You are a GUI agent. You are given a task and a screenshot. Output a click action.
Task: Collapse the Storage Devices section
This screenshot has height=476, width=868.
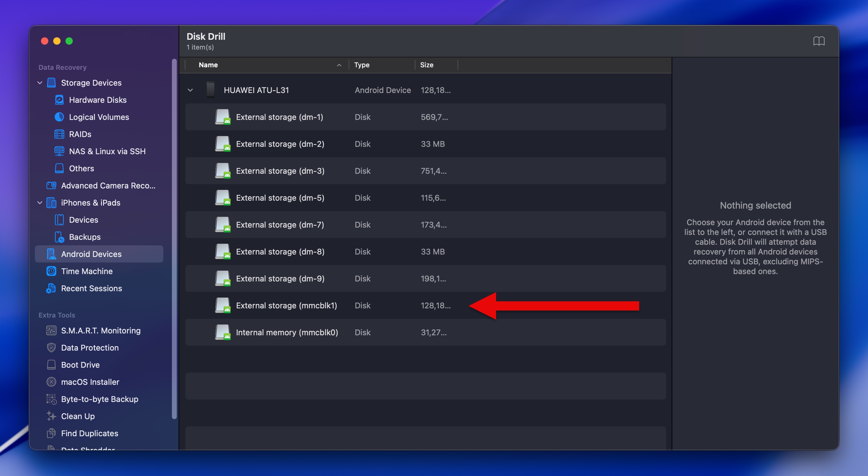(39, 83)
